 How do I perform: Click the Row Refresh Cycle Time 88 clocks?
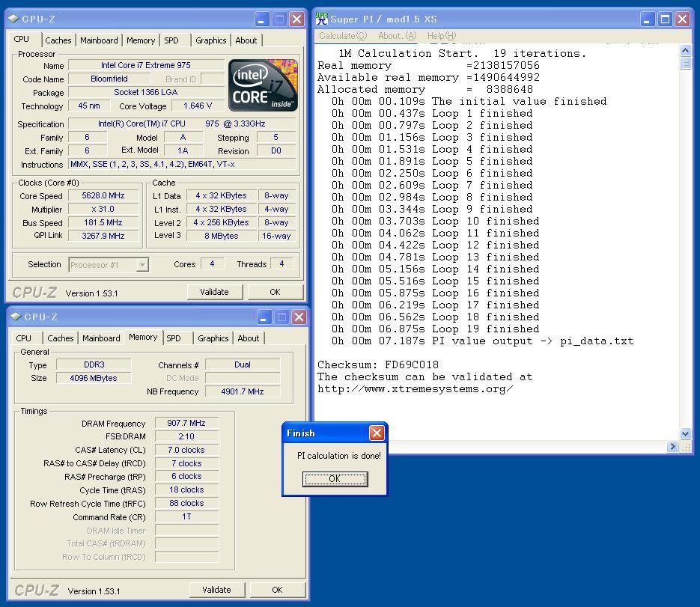(x=186, y=503)
